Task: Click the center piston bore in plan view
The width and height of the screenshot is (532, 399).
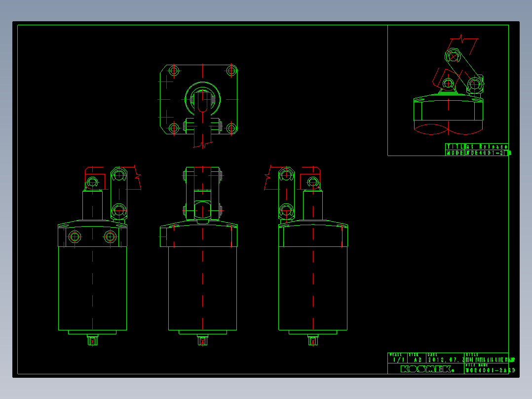Action: coord(202,99)
